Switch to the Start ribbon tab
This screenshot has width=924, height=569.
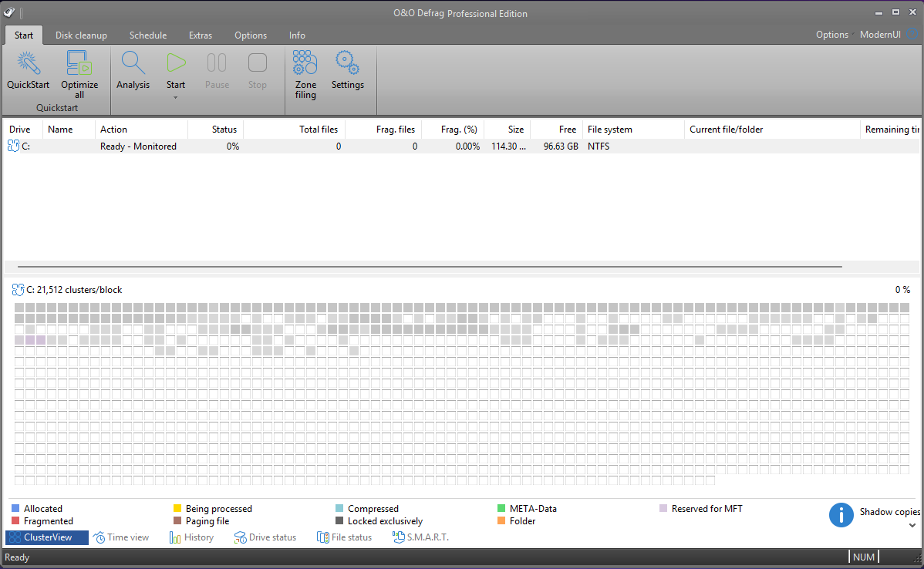pyautogui.click(x=24, y=35)
